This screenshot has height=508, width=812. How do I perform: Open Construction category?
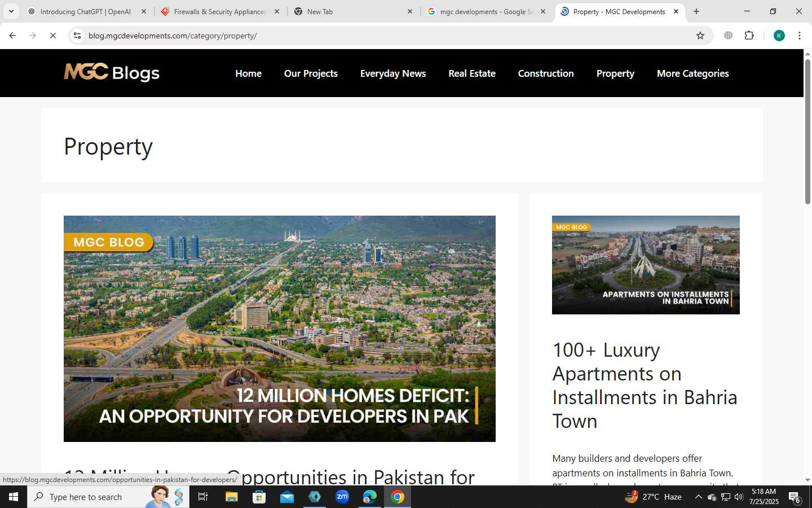[x=546, y=73]
